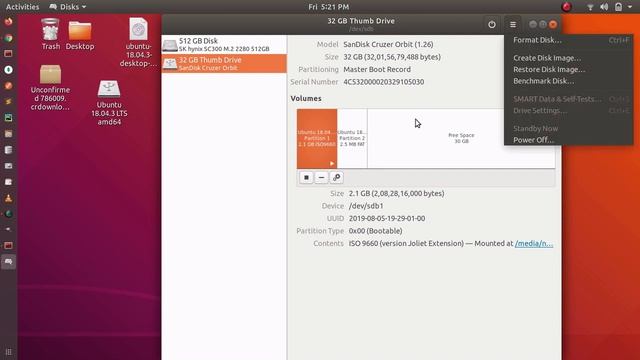Open the network indicator in top bar
Screen dimensions: 640x360
[x=590, y=7]
